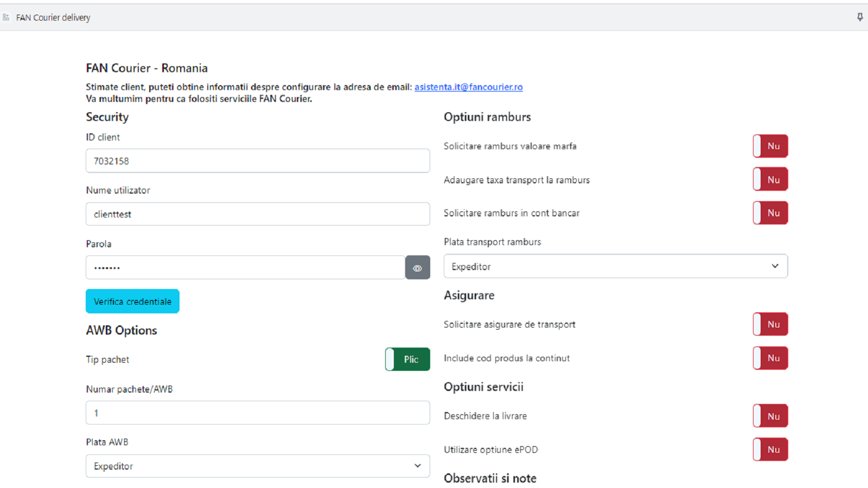Viewport: 868px width, 488px height.
Task: Switch the Tip pachet Plic toggle
Action: coord(407,359)
